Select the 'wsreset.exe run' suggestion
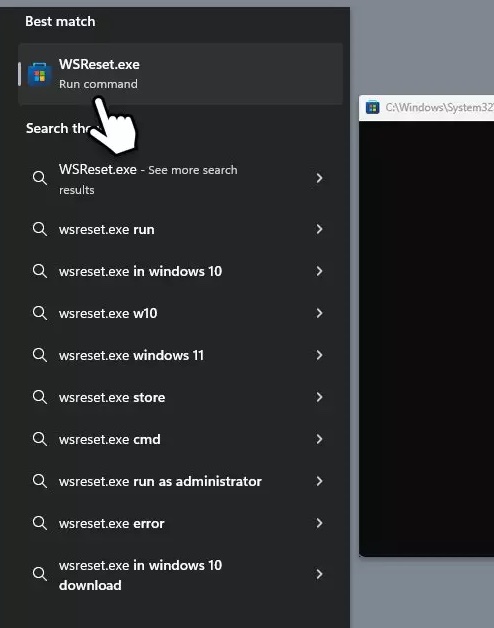The width and height of the screenshot is (494, 628). click(x=180, y=229)
